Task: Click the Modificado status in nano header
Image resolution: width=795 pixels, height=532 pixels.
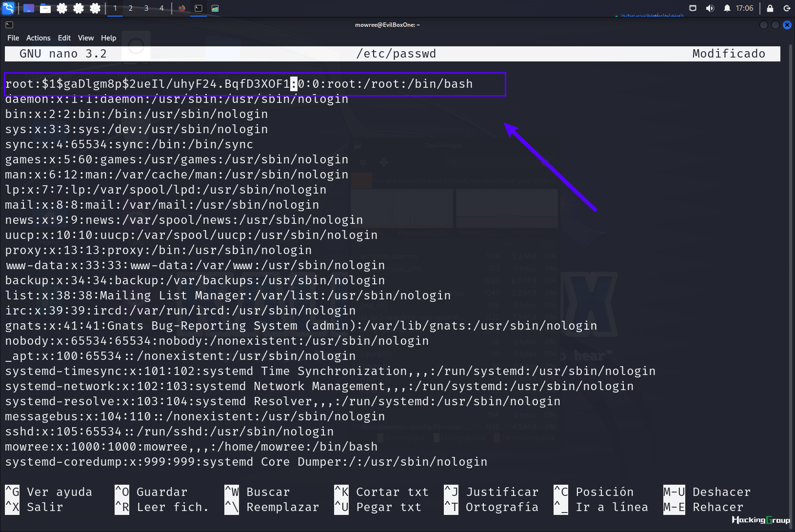Action: click(729, 54)
